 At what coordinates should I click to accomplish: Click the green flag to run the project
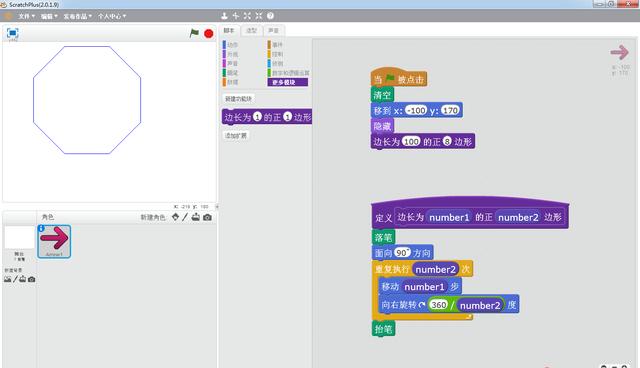click(x=194, y=33)
